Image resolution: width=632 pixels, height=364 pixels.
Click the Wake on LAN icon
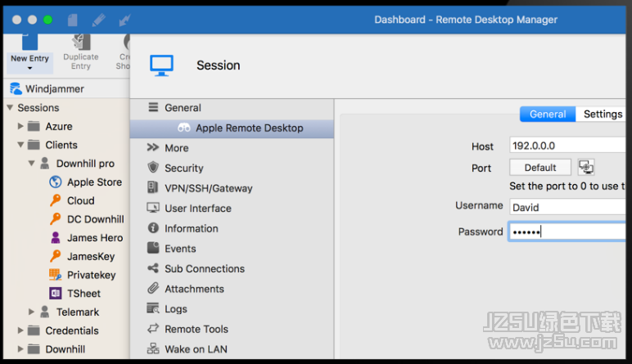click(x=153, y=348)
